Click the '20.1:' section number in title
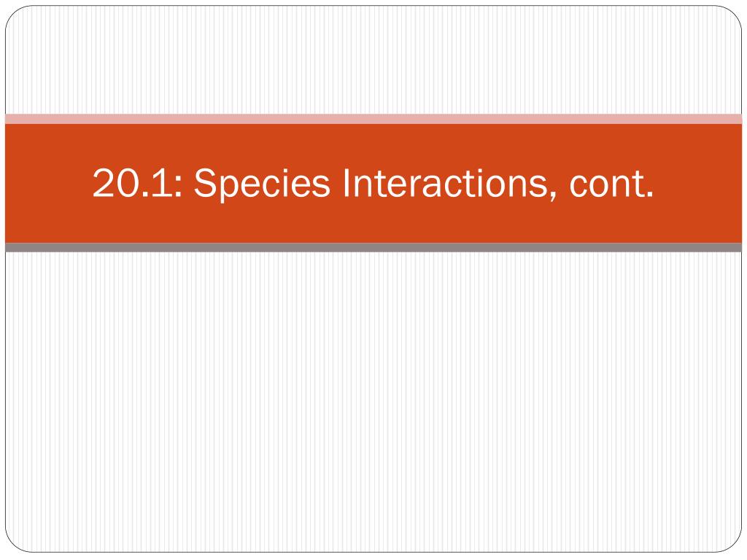 pos(137,183)
